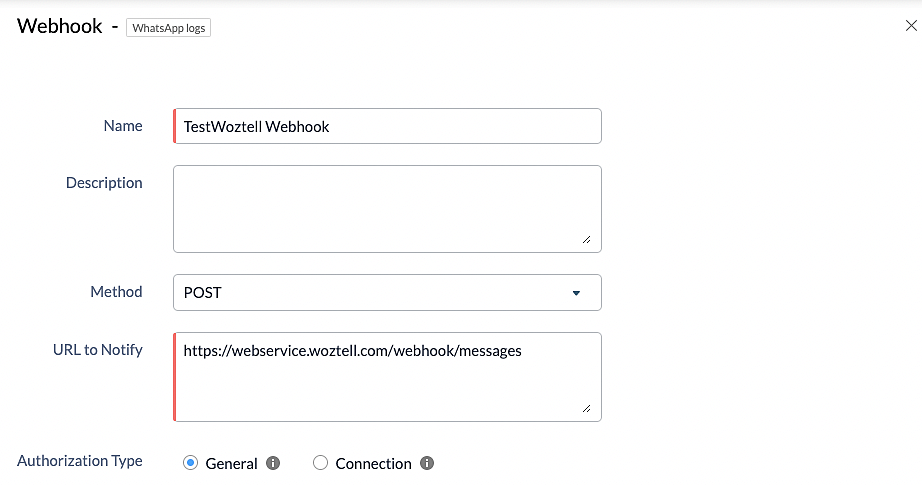Close the Webhook dialog with X icon
The height and width of the screenshot is (485, 922).
(x=911, y=25)
